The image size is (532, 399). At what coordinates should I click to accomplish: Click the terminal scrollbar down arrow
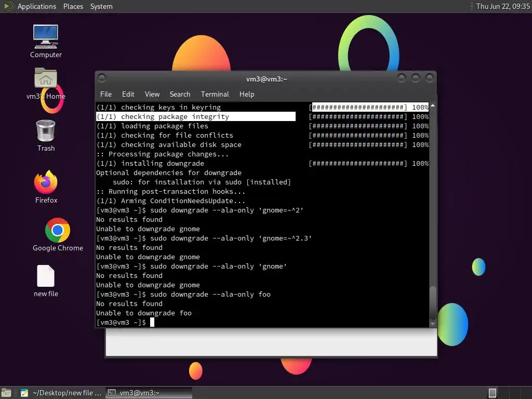[x=433, y=324]
